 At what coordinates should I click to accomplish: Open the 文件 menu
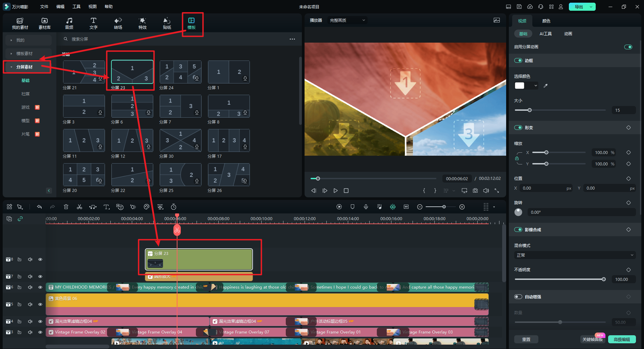[44, 7]
